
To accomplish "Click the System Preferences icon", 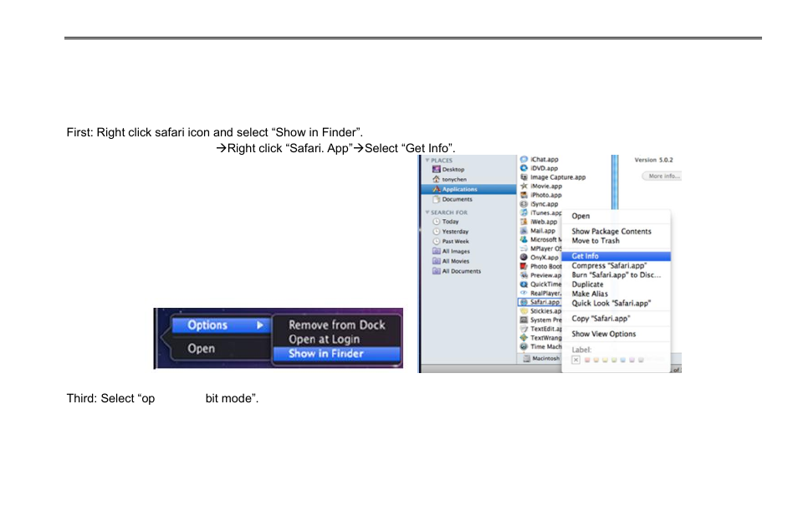I will 524,320.
